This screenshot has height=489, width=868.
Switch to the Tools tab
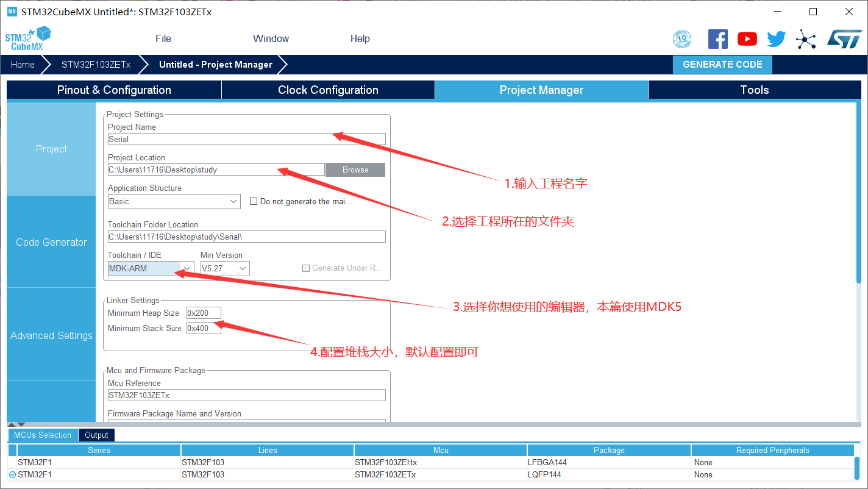click(x=755, y=90)
